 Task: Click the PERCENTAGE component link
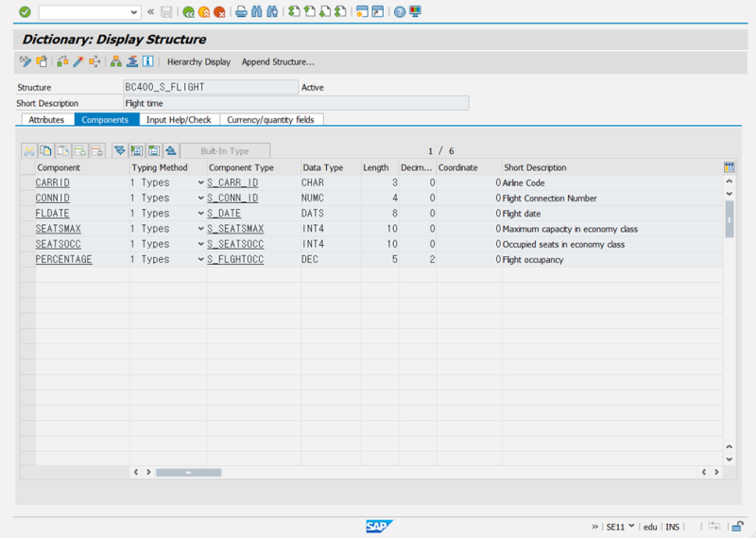point(63,259)
